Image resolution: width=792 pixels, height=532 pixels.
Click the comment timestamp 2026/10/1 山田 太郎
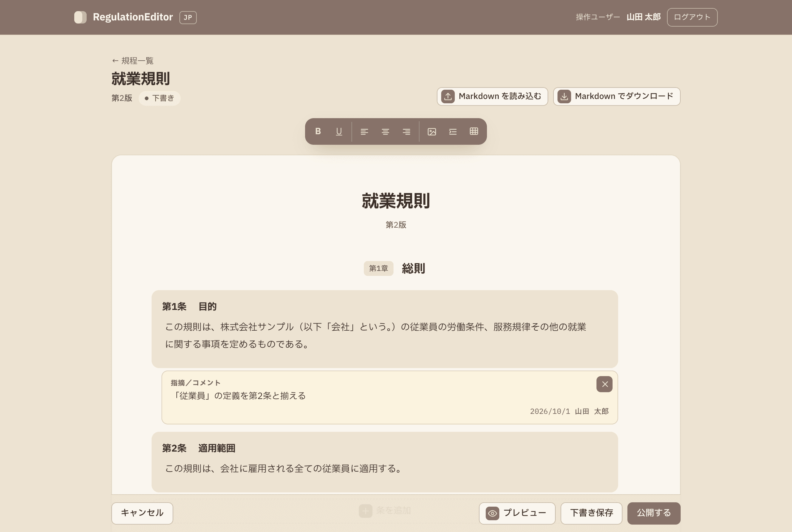click(x=569, y=411)
